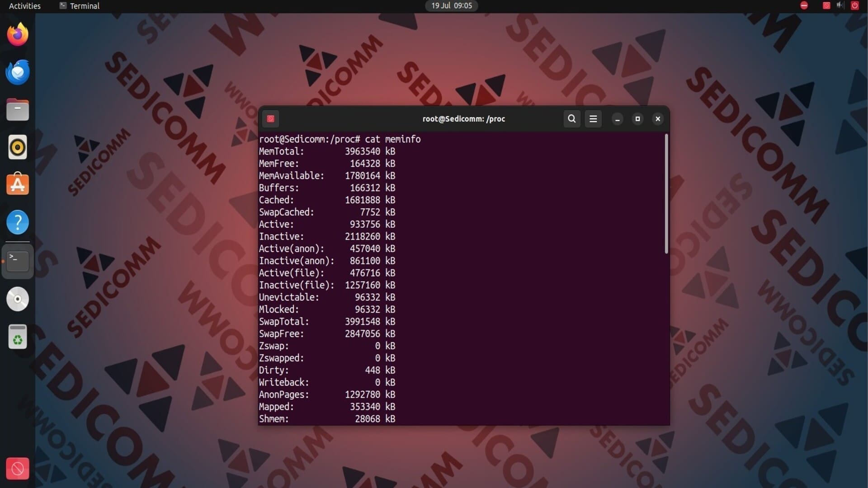Open the Trash in dock
The width and height of the screenshot is (868, 488).
tap(18, 337)
